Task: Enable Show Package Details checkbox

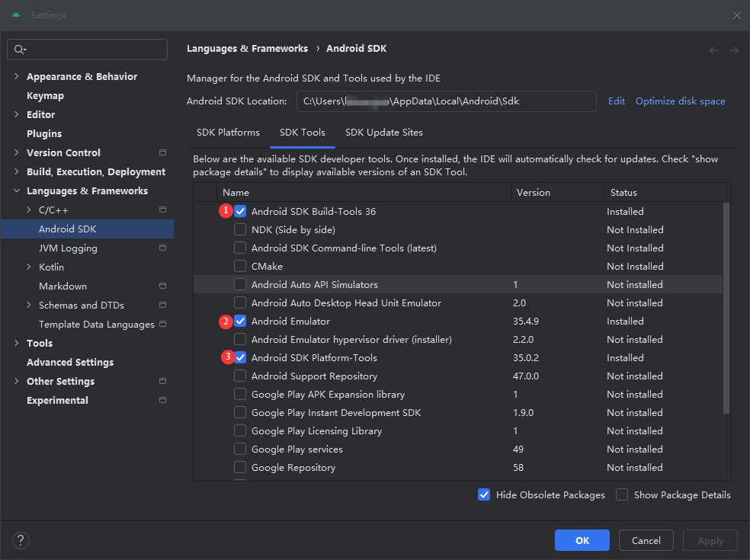Action: pos(622,494)
